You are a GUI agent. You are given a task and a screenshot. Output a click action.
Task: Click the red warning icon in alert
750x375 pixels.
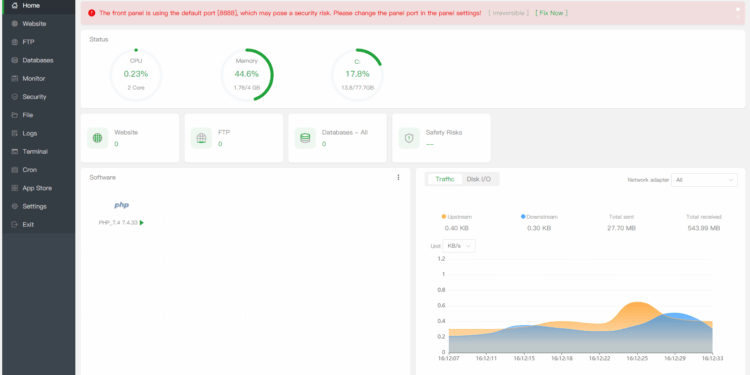pyautogui.click(x=92, y=13)
